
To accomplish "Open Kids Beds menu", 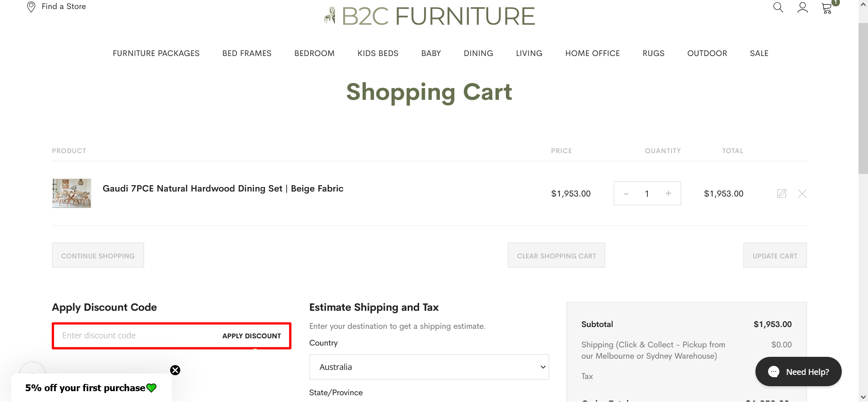I will 378,53.
